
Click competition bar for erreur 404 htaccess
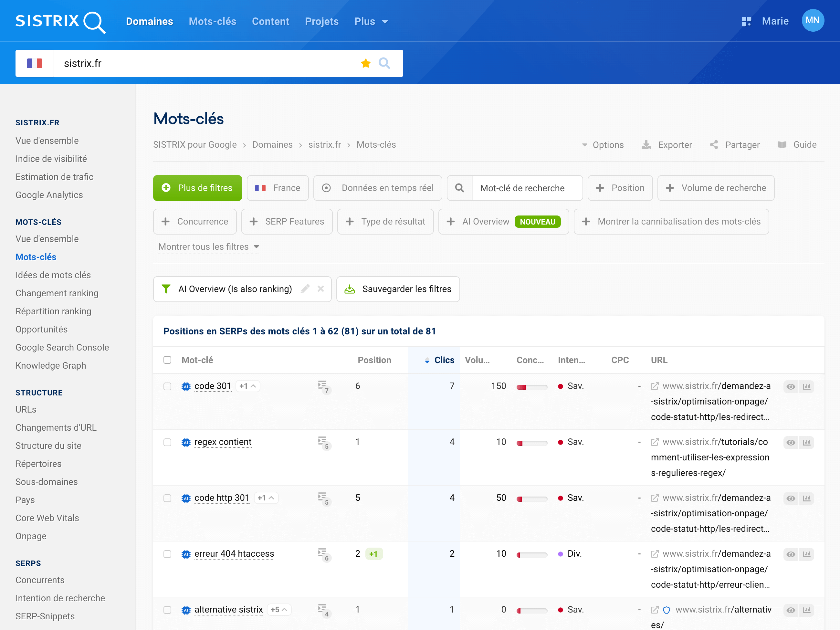(x=532, y=554)
